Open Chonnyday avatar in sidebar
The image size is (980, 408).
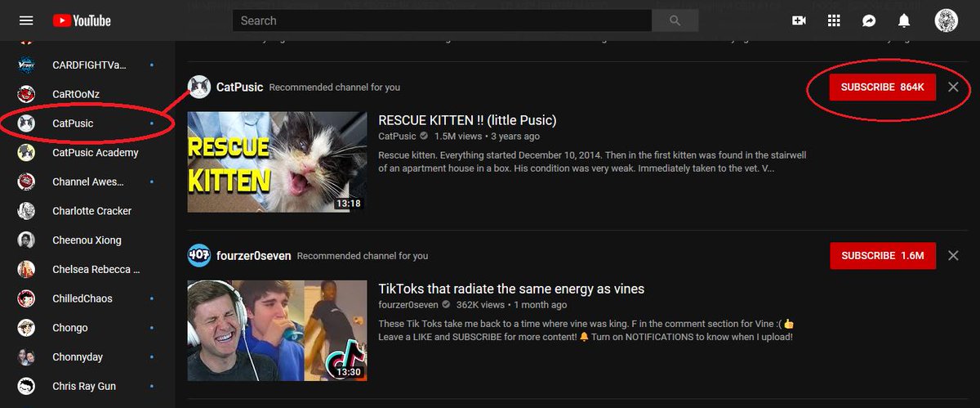coord(26,356)
